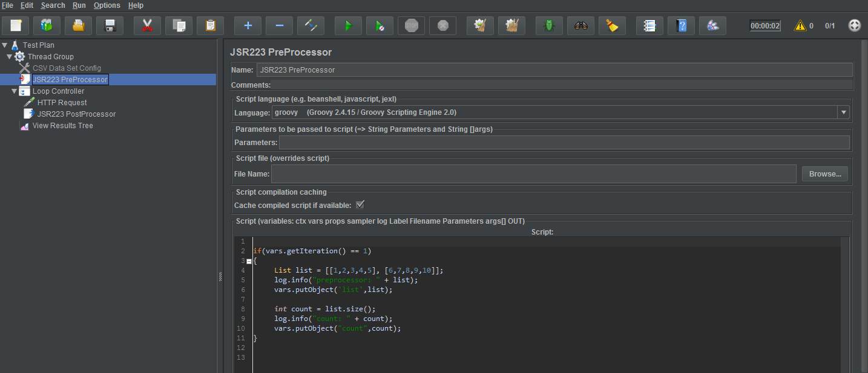Open the Run menu
The width and height of the screenshot is (868, 373).
coord(79,5)
